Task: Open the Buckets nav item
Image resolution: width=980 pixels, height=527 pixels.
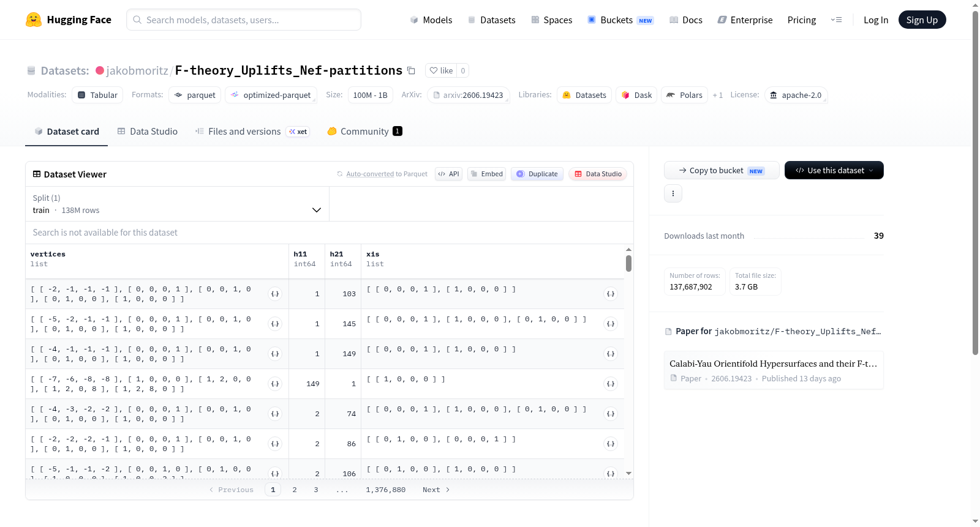Action: point(620,20)
